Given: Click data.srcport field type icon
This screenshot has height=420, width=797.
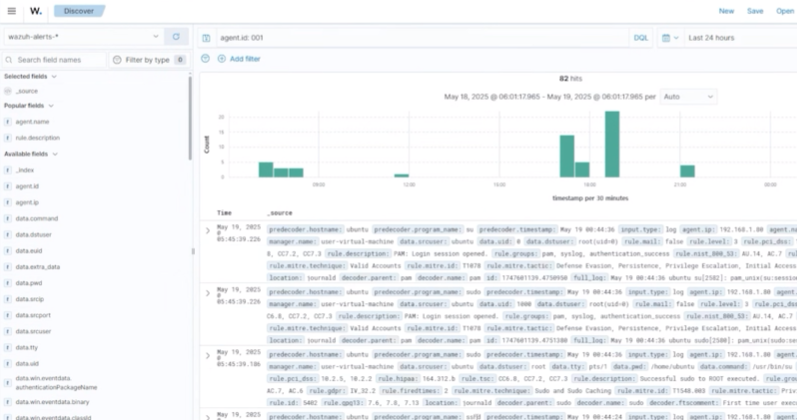Looking at the screenshot, I should point(8,315).
